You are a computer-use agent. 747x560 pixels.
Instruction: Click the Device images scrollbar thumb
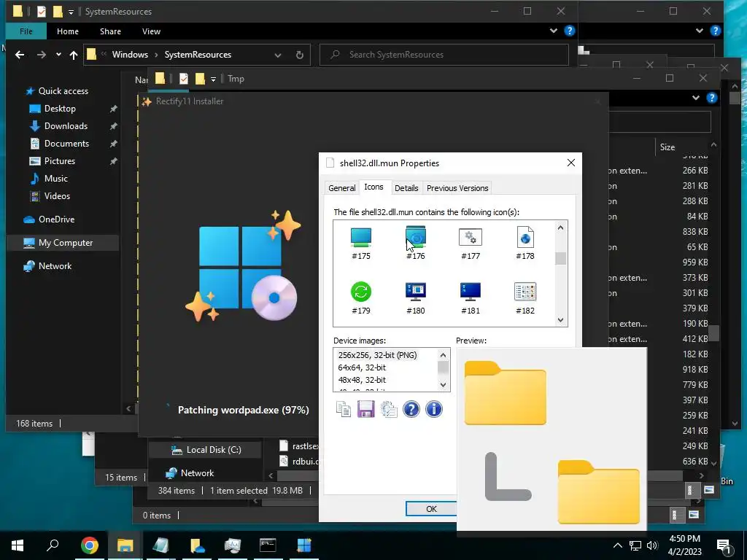point(443,367)
